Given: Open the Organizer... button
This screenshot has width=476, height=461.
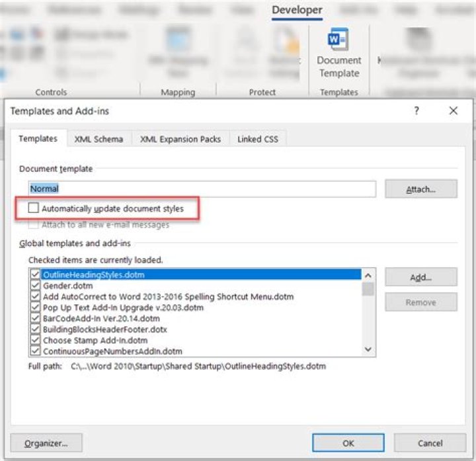Looking at the screenshot, I should click(46, 442).
